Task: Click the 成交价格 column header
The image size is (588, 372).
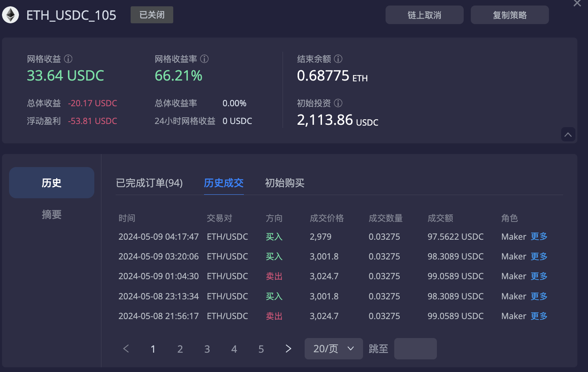Action: [x=327, y=218]
